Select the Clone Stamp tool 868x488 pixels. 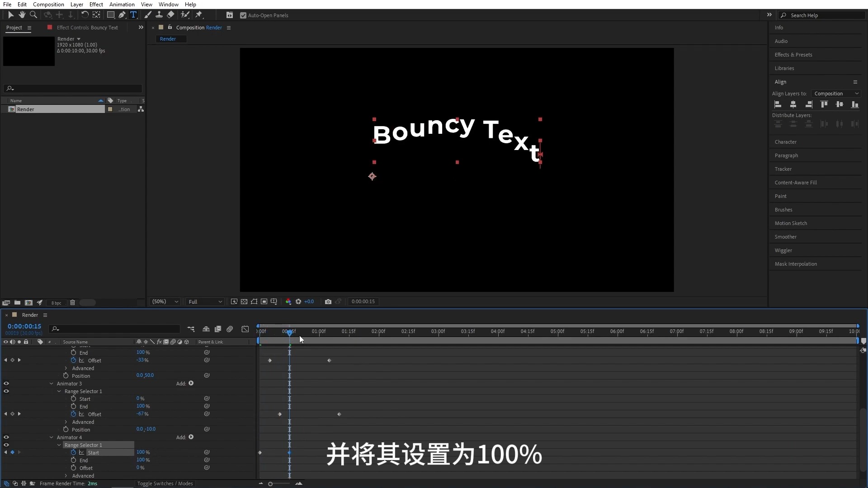tap(159, 15)
